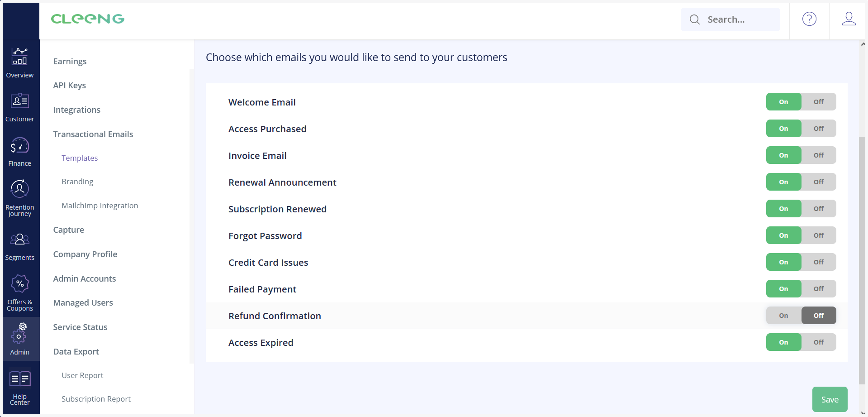
Task: Open Company Profile menu item
Action: click(85, 254)
